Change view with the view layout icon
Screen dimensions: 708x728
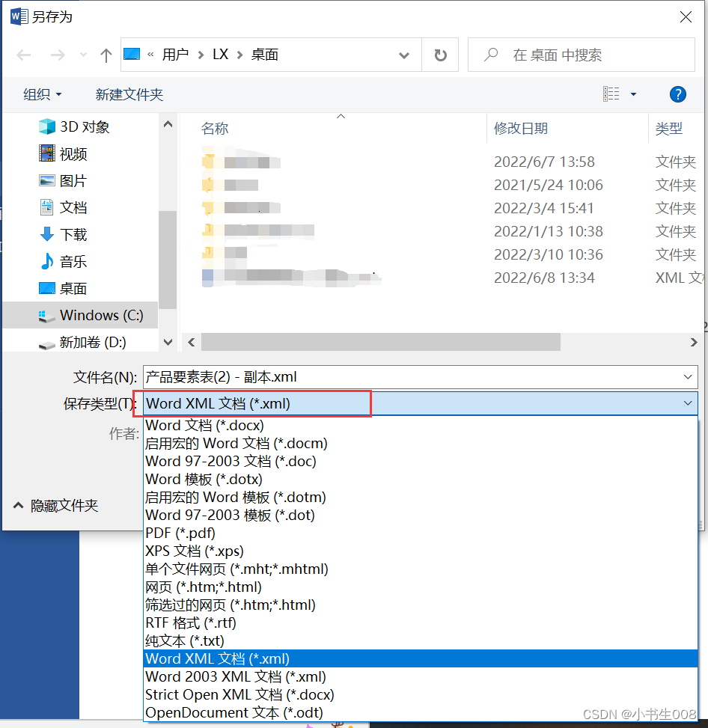click(611, 94)
